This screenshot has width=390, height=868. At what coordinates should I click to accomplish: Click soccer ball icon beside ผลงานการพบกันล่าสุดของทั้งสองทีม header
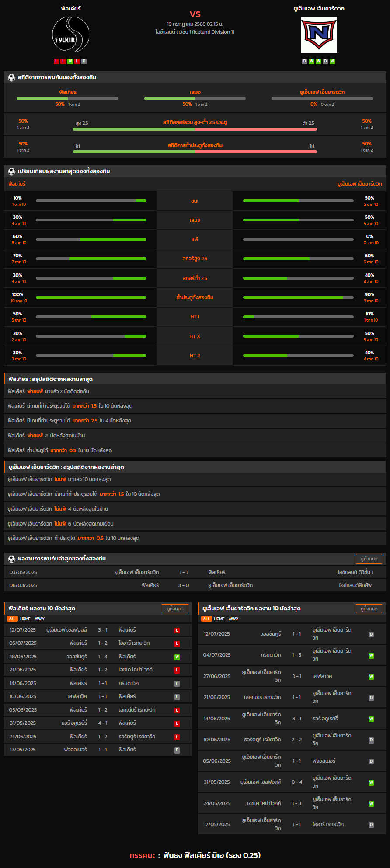coord(12,559)
